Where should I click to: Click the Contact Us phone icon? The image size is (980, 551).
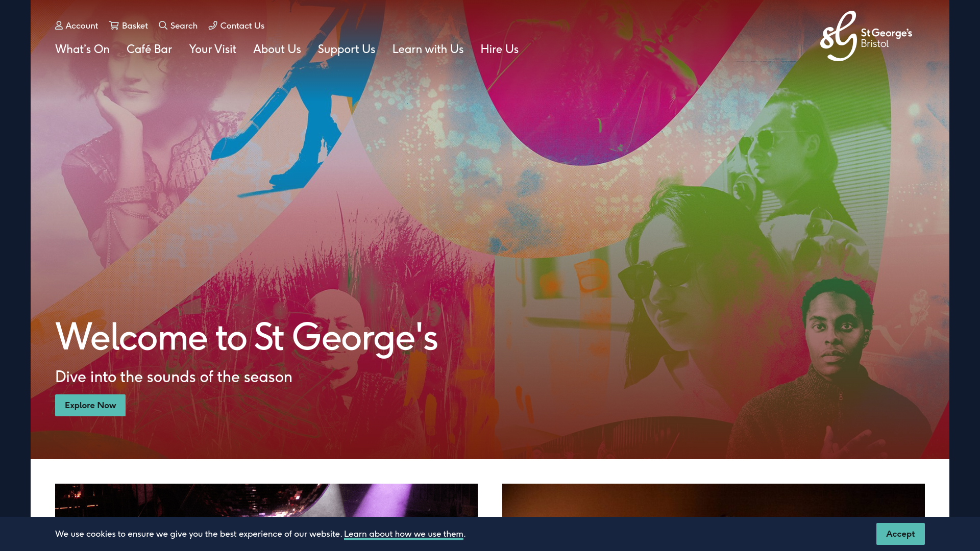[x=213, y=26]
